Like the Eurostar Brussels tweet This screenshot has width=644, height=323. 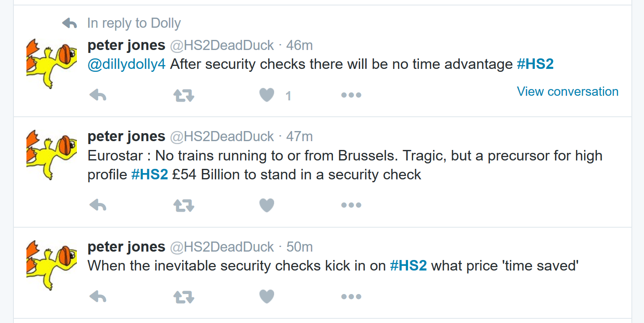point(267,205)
